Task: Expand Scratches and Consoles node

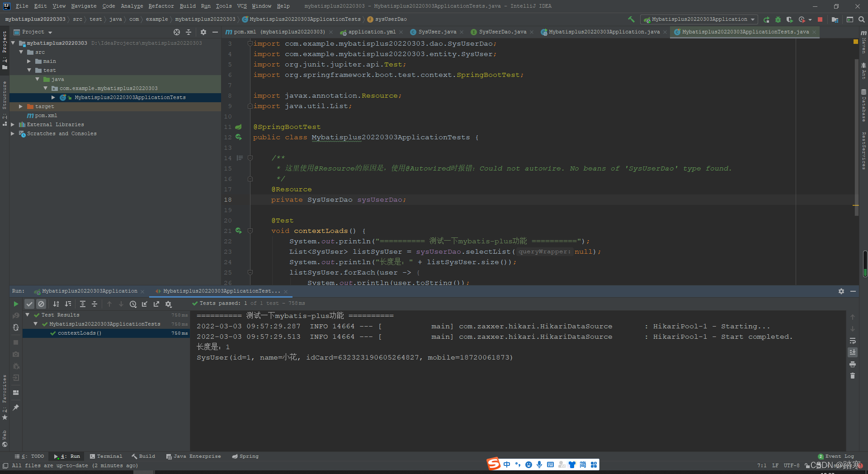Action: coord(13,133)
